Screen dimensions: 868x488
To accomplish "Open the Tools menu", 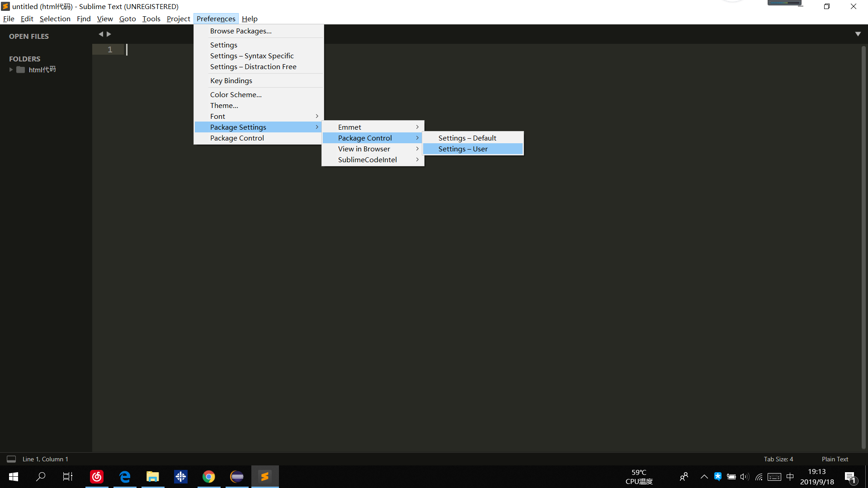I will [x=151, y=19].
